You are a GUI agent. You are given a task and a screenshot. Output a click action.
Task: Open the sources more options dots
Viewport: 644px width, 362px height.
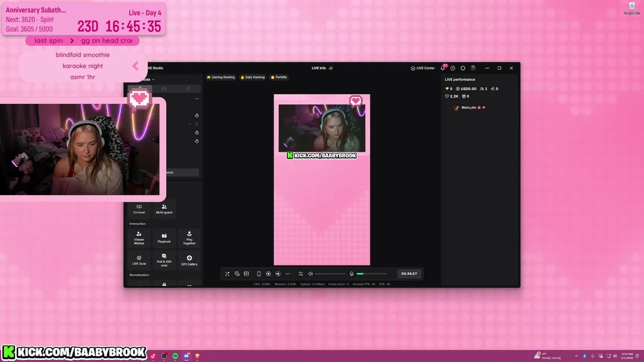click(197, 99)
